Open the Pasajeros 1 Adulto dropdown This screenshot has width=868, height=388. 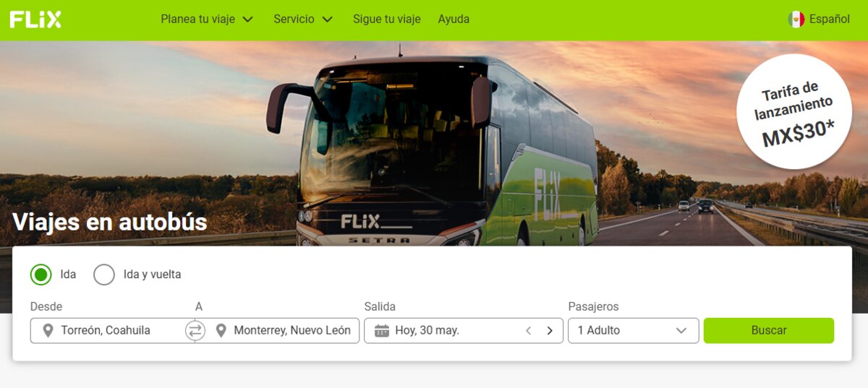[634, 331]
